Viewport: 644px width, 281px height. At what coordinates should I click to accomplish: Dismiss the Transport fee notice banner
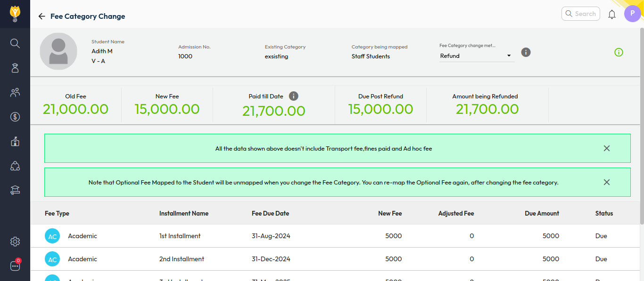(x=607, y=148)
